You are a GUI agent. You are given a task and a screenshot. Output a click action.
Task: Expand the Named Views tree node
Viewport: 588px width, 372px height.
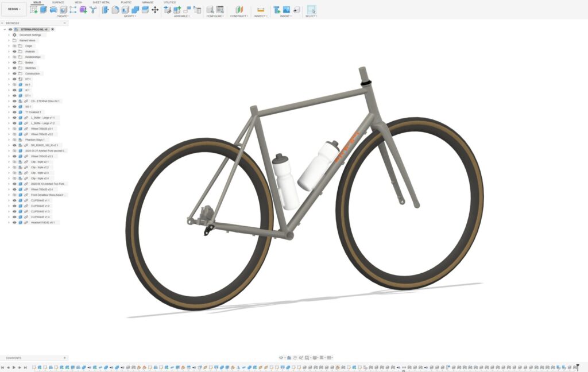tap(9, 41)
